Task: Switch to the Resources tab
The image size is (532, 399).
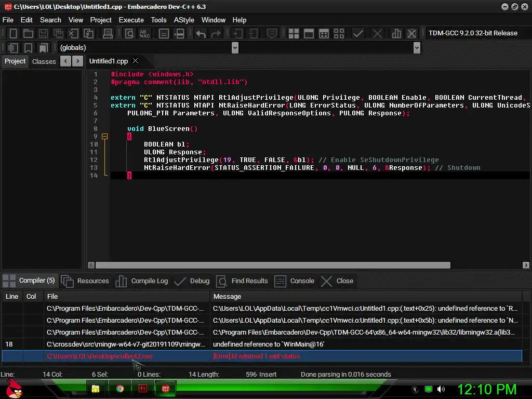Action: click(x=85, y=281)
